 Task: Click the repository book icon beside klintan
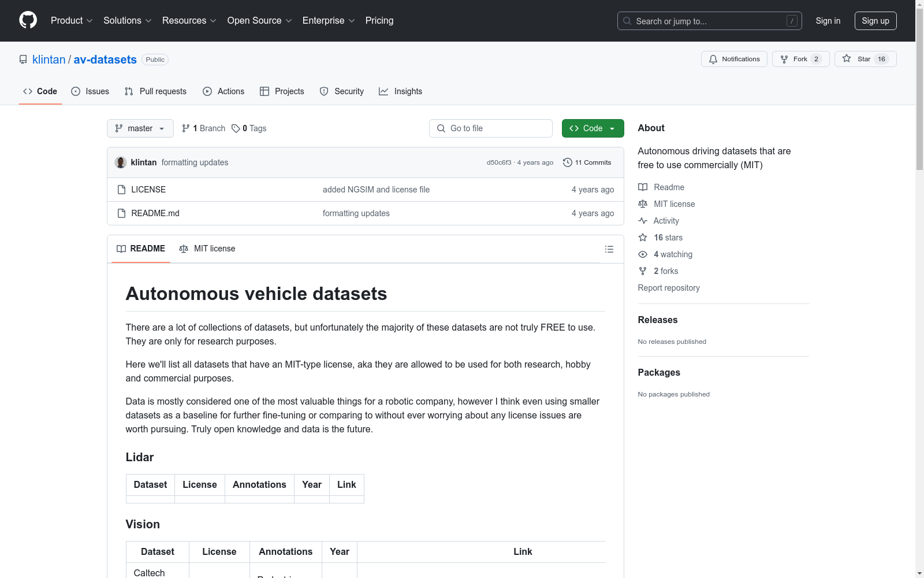(x=23, y=60)
